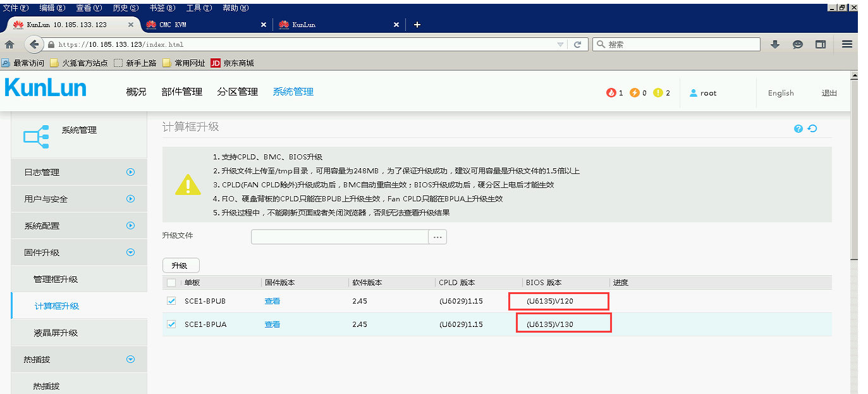Open the 文件 menu
Screen dimensions: 868x394
click(16, 8)
